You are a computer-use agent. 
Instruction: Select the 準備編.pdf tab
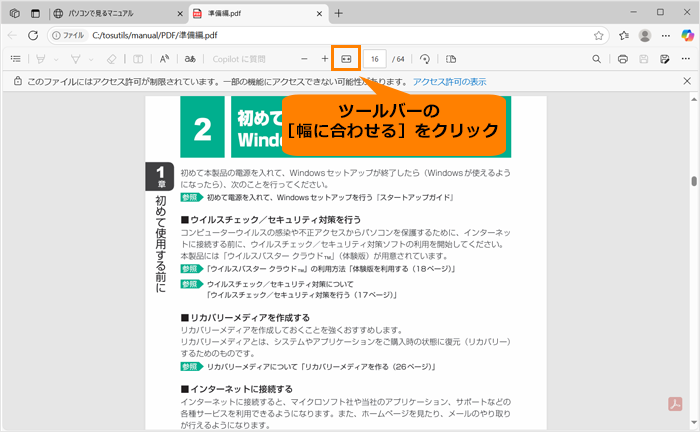tap(258, 13)
